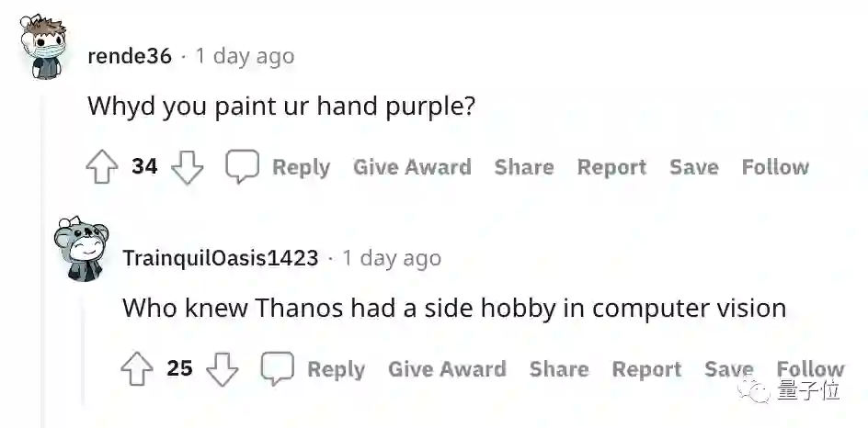Upvote TrainquilOasis1423's reply
Screen dimensions: 868x428
137,369
